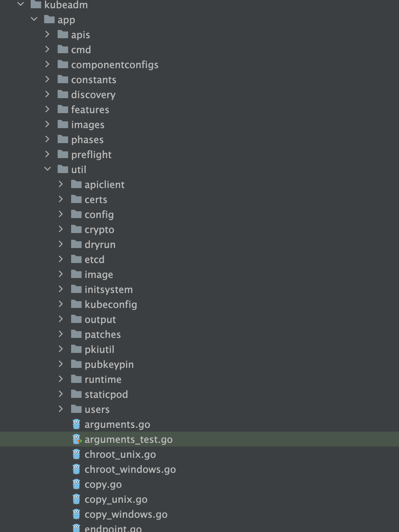Select the chroot_windows.go file
The width and height of the screenshot is (399, 532).
130,469
